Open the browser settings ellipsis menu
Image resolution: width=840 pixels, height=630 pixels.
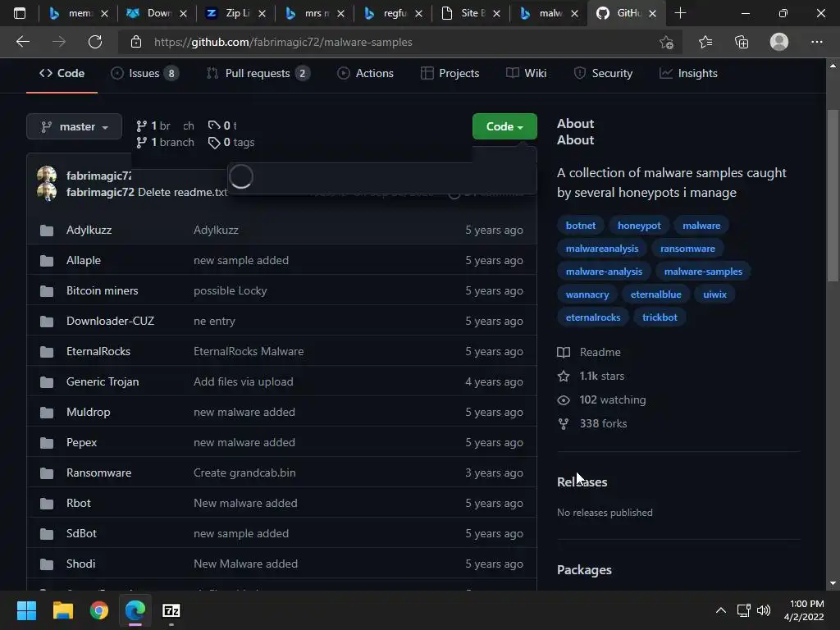pyautogui.click(x=816, y=42)
